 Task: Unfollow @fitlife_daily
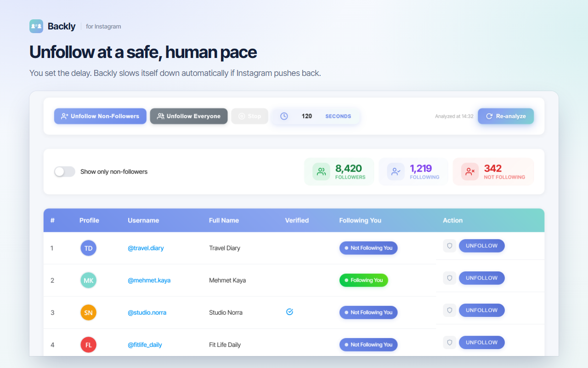482,342
